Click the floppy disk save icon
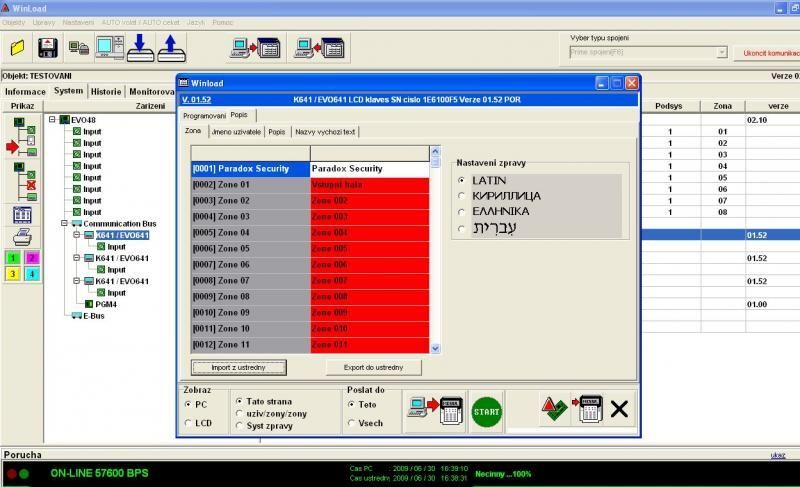The height and width of the screenshot is (487, 800). click(47, 47)
